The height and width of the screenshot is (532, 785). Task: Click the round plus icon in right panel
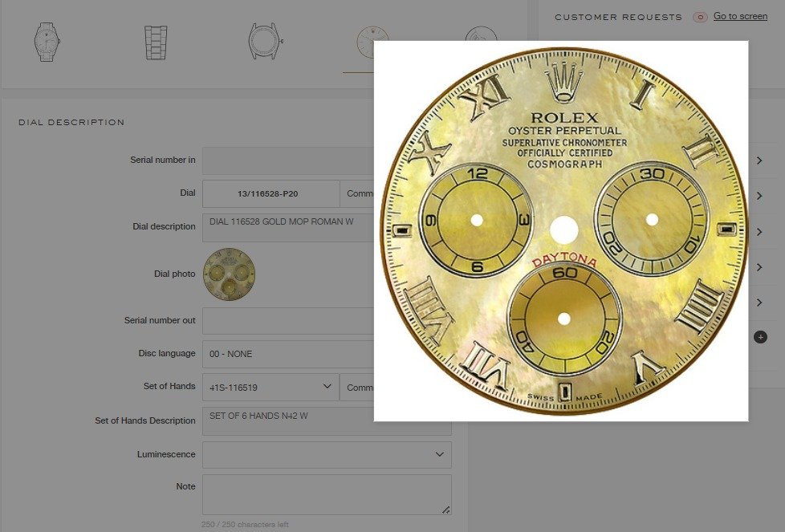pos(760,337)
